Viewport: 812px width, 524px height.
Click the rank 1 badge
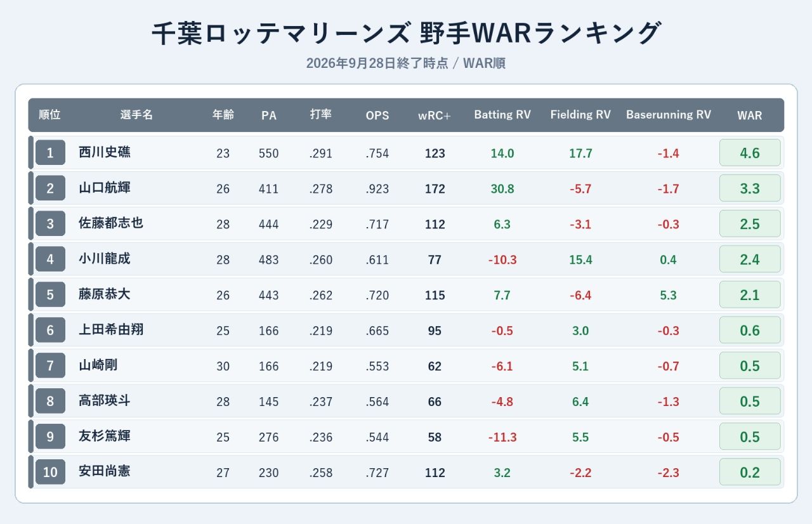pos(50,153)
